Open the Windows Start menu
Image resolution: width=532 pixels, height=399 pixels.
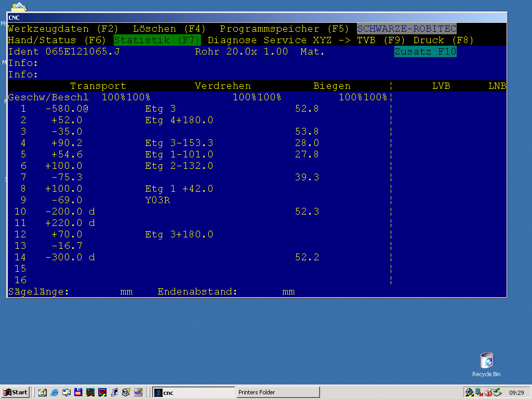(x=15, y=392)
